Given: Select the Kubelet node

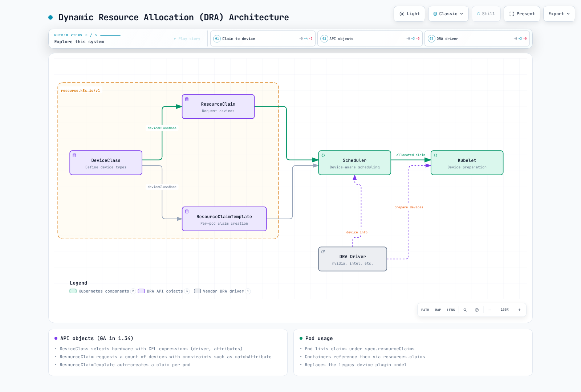Looking at the screenshot, I should (467, 163).
